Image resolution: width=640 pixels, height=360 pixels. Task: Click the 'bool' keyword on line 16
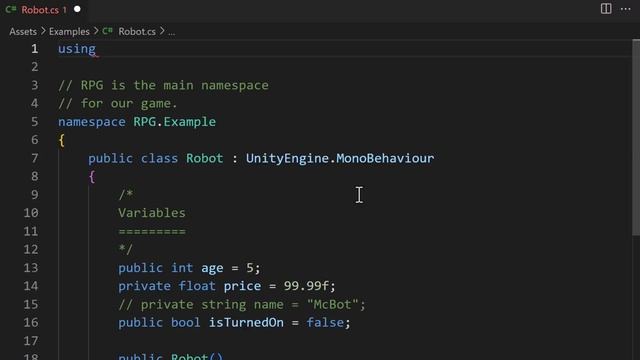click(x=186, y=323)
